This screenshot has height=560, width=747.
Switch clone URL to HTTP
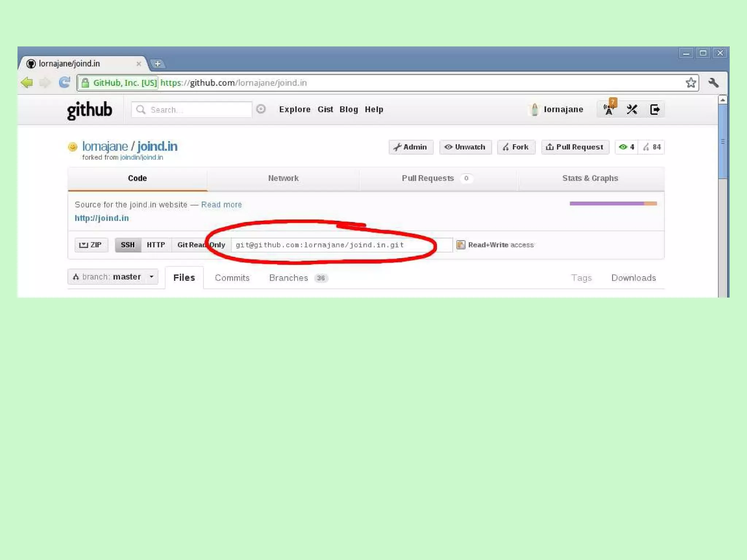(156, 245)
